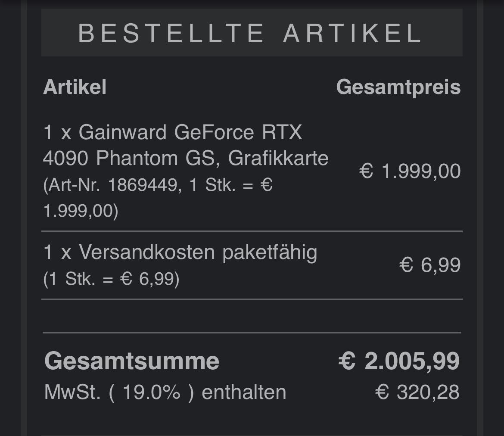Image resolution: width=504 pixels, height=436 pixels.
Task: Select the Gesamtsumme label
Action: 132,361
